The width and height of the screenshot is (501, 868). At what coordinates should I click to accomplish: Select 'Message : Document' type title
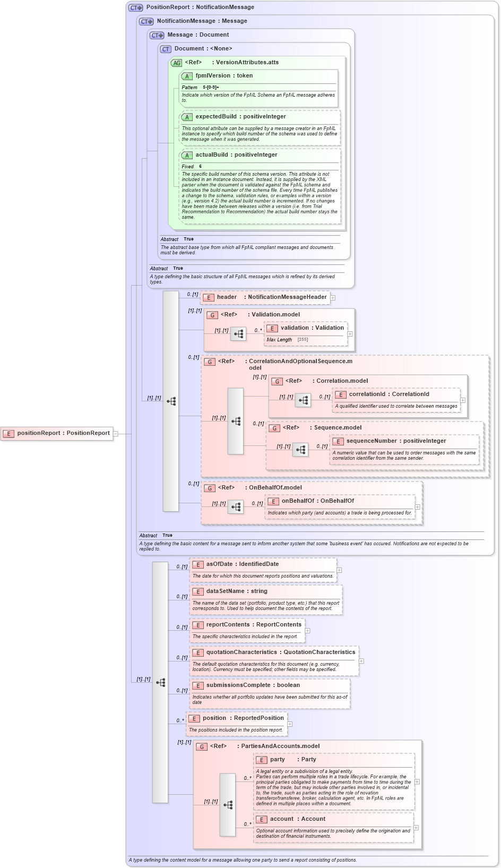198,35
